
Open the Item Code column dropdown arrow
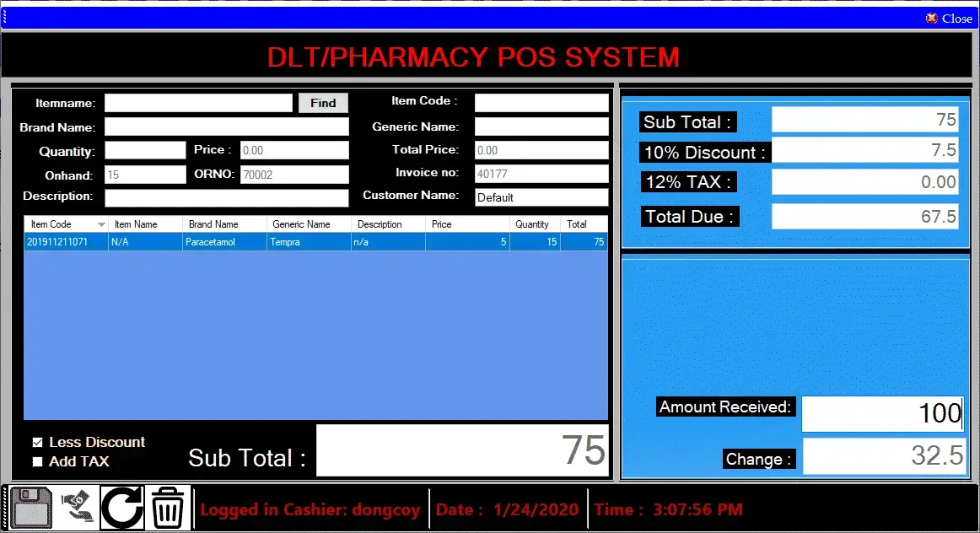click(x=101, y=224)
